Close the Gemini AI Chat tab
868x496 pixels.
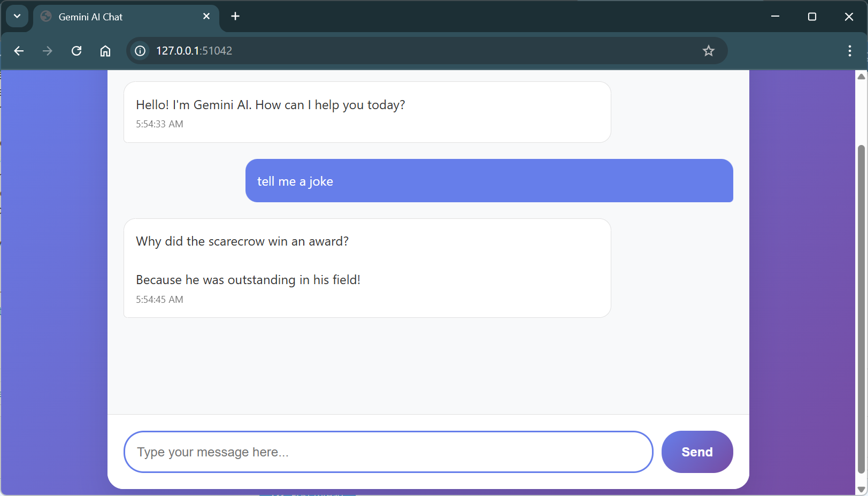(x=206, y=17)
